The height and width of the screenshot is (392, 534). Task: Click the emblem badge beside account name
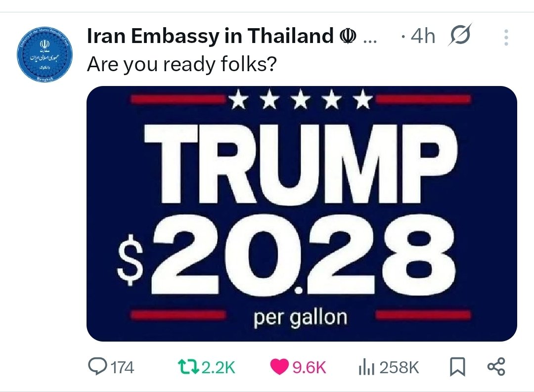point(348,36)
